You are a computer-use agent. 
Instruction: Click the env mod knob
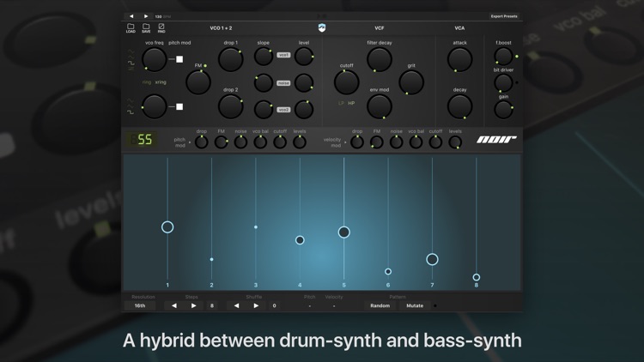pos(379,106)
